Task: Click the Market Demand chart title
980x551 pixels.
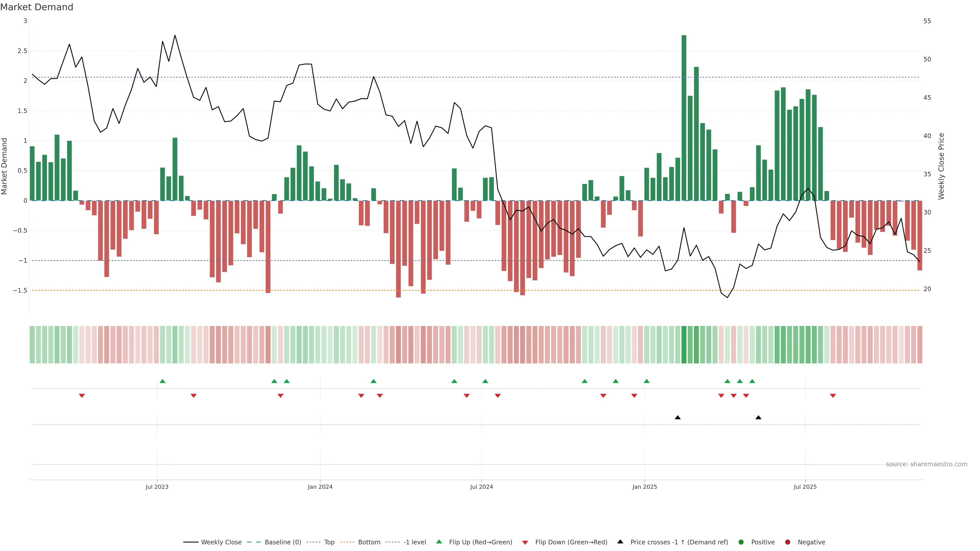Action: tap(36, 7)
